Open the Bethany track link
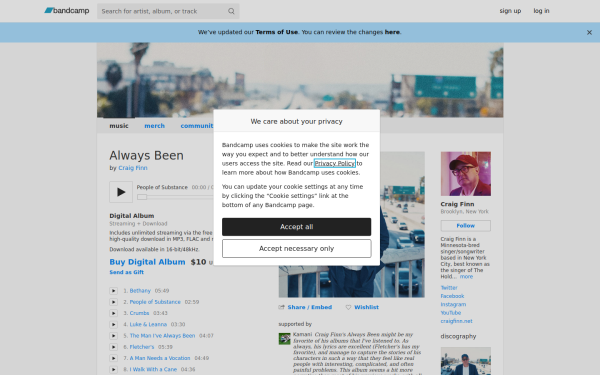This screenshot has height=375, width=600. 140,291
